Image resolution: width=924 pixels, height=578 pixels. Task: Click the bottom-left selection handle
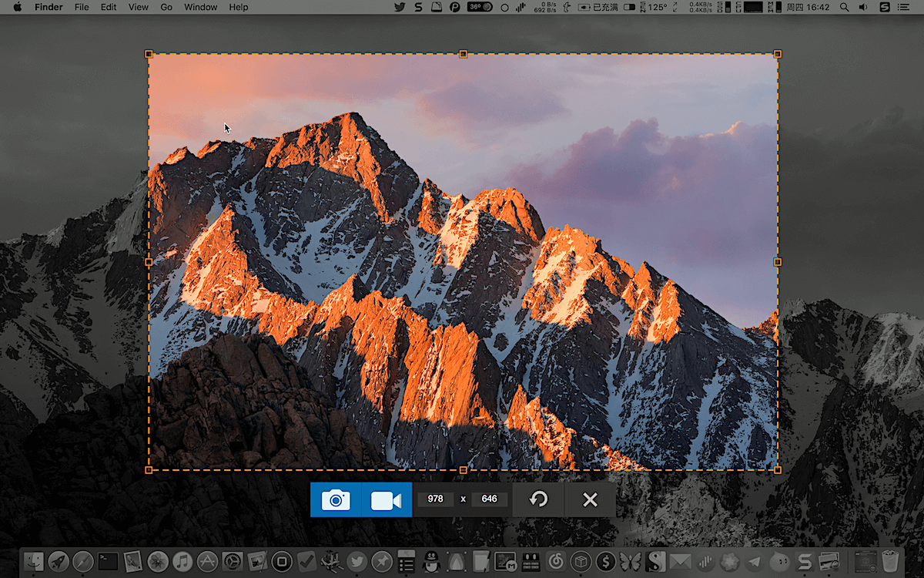click(149, 469)
